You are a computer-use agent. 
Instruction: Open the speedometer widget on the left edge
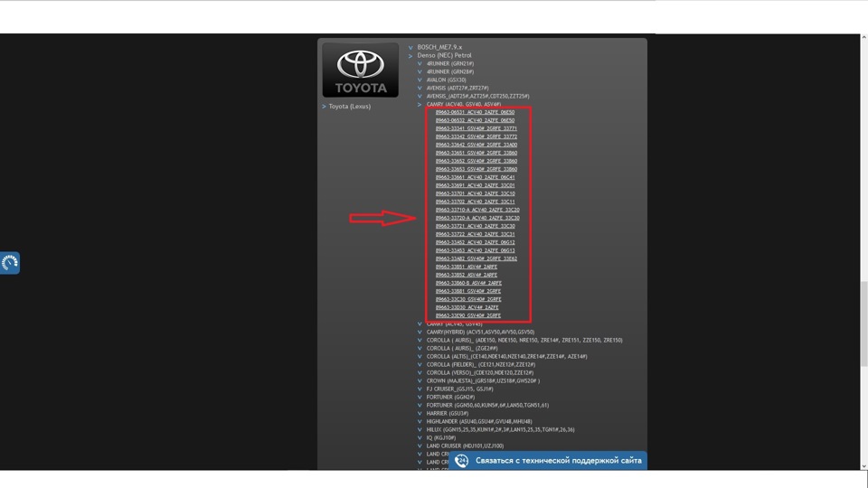tap(10, 263)
